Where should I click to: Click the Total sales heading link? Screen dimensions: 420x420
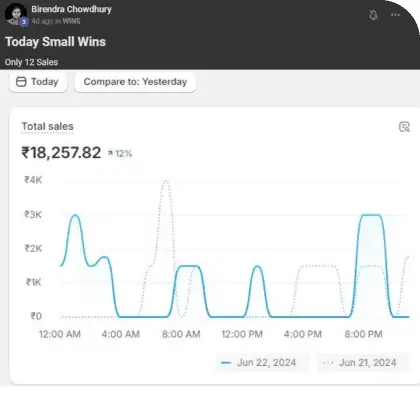(x=47, y=126)
